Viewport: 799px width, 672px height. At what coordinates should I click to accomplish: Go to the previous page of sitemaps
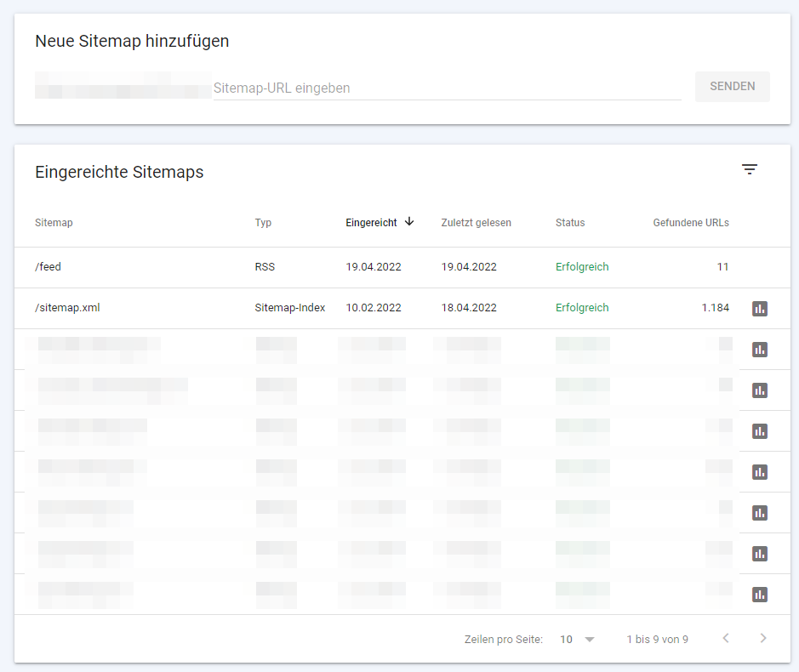725,639
